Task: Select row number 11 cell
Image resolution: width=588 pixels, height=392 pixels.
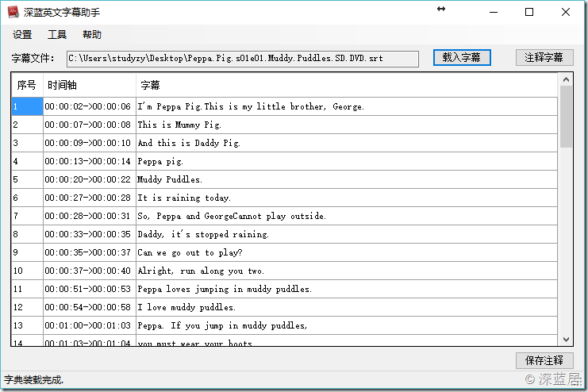Action: tap(27, 289)
